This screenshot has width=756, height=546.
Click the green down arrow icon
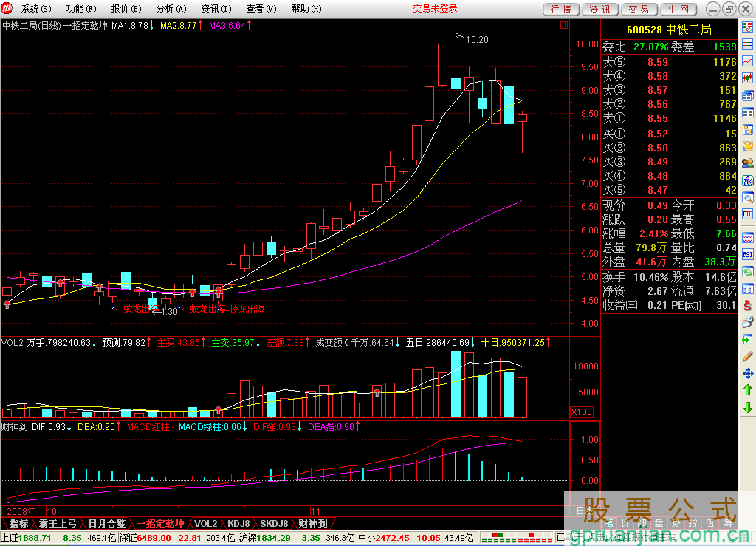click(x=748, y=407)
